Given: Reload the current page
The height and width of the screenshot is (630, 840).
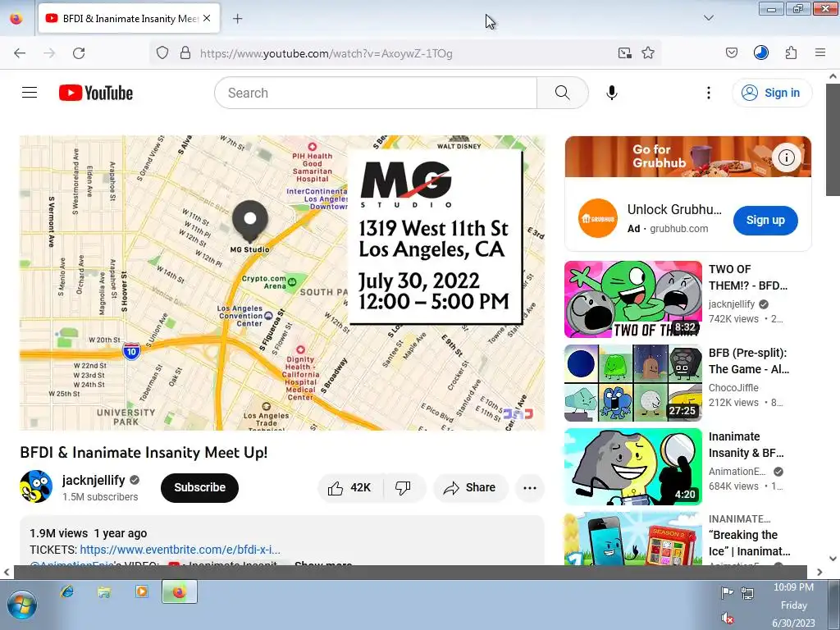Looking at the screenshot, I should click(x=79, y=53).
